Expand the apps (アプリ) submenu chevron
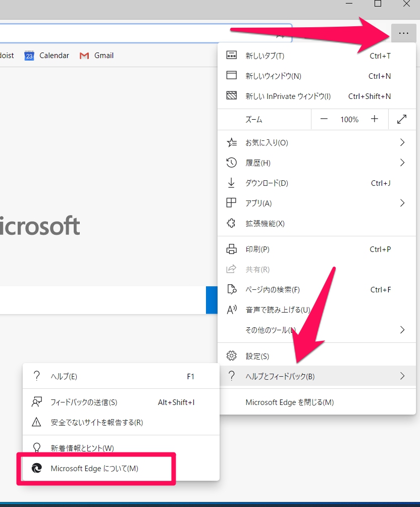 pyautogui.click(x=402, y=203)
